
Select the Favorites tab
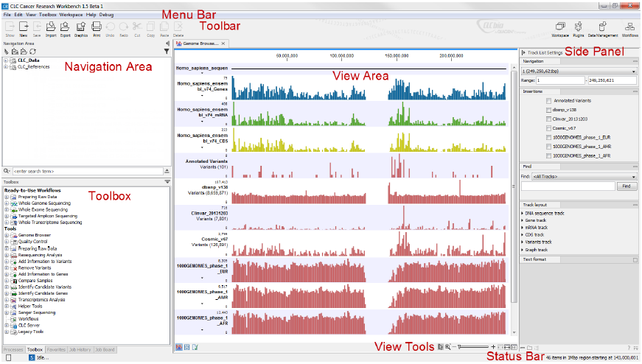tap(56, 350)
